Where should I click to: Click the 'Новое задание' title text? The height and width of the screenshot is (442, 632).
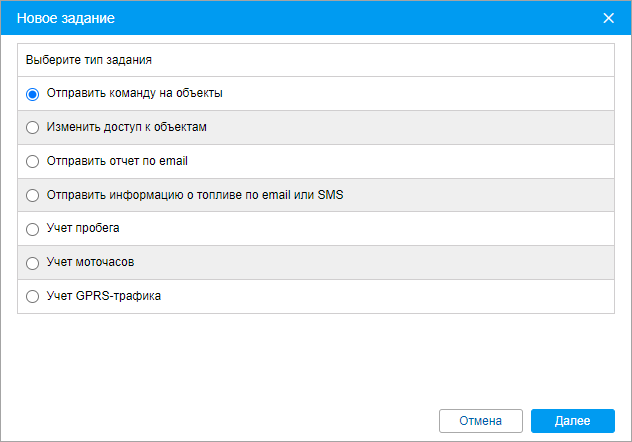point(66,18)
